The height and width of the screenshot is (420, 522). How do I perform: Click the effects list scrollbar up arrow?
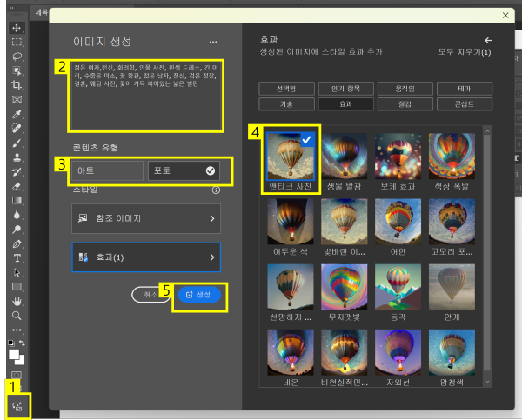coord(487,131)
